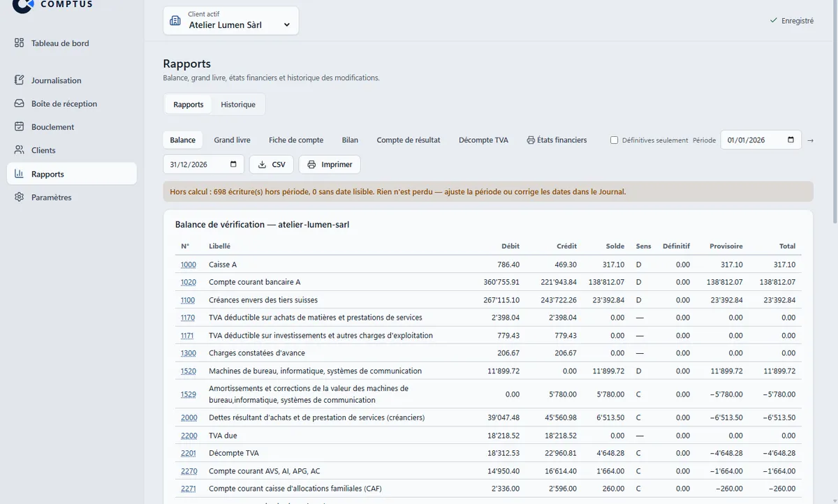The height and width of the screenshot is (504, 838).
Task: Click the Paramètres gear icon
Action: coord(20,197)
